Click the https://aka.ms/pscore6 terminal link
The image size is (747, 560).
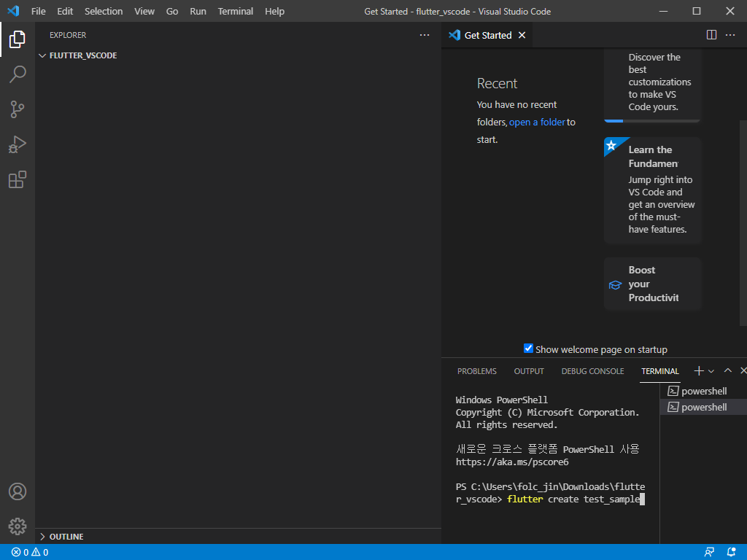pyautogui.click(x=512, y=462)
